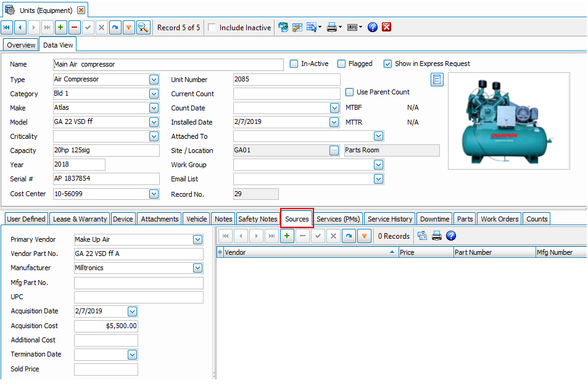Screen dimensions: 588x388
Task: Open the print menu in main toolbar
Action: point(334,27)
